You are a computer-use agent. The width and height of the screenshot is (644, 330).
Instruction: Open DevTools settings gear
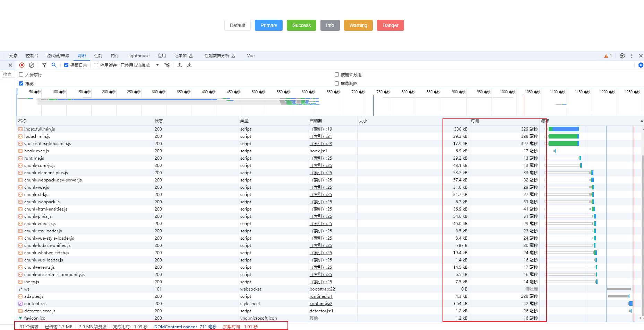(622, 56)
